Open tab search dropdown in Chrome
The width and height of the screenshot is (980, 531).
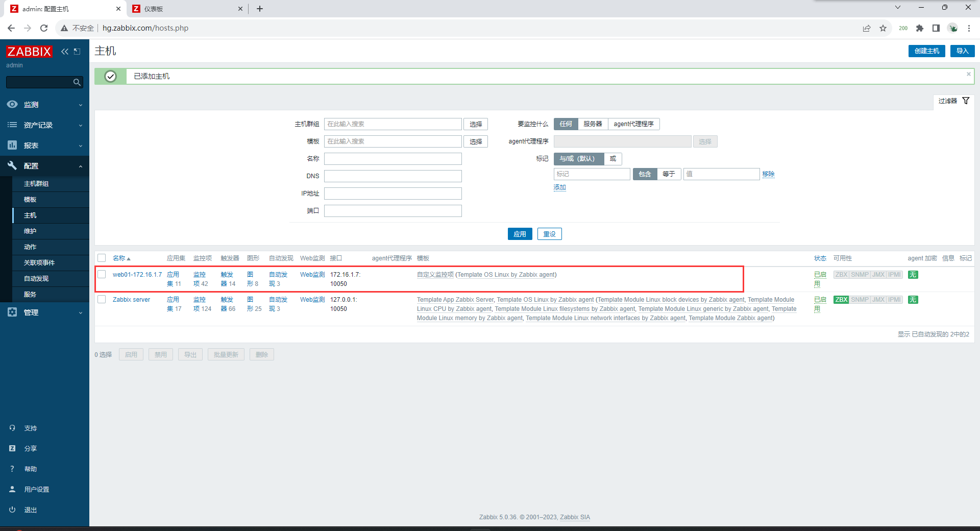tap(898, 8)
